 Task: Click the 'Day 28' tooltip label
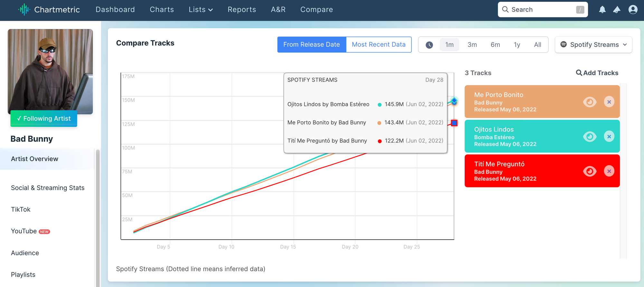(x=434, y=80)
